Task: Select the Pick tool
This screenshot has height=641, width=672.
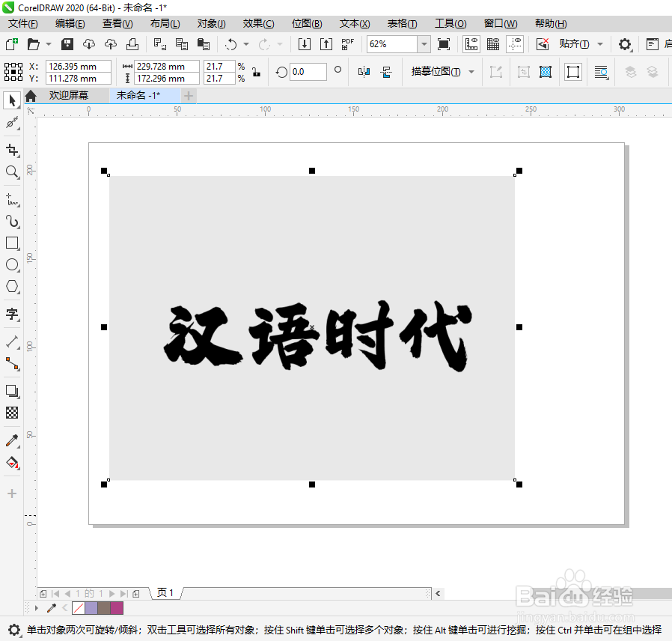Action: point(11,100)
